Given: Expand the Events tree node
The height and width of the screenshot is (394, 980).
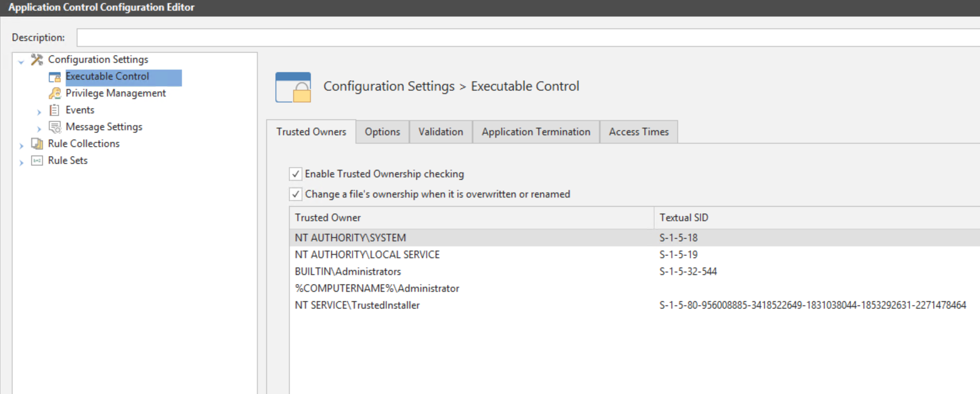Looking at the screenshot, I should click(39, 112).
